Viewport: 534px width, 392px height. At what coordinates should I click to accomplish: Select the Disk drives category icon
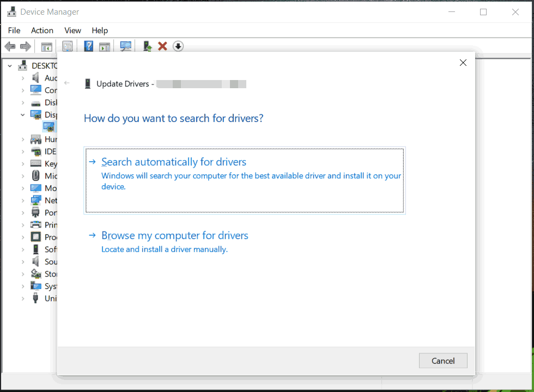pos(36,103)
